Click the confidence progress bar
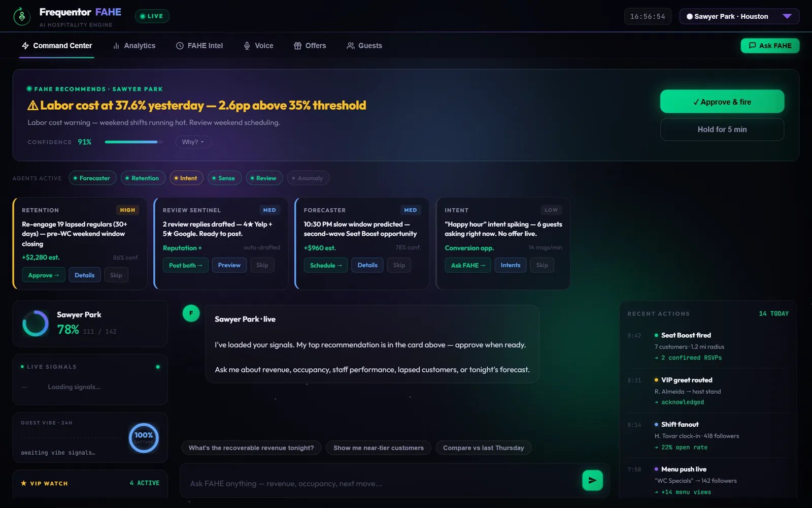812x508 pixels. pyautogui.click(x=134, y=142)
